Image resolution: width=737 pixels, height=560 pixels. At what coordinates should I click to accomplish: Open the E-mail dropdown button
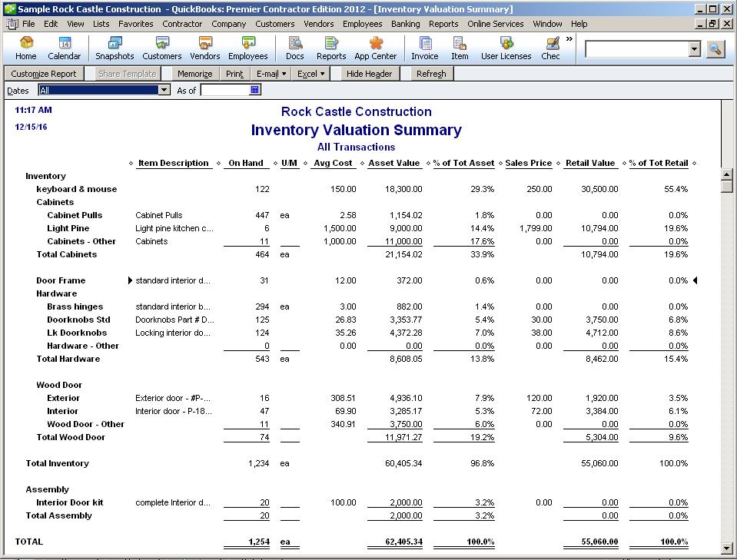(x=271, y=74)
